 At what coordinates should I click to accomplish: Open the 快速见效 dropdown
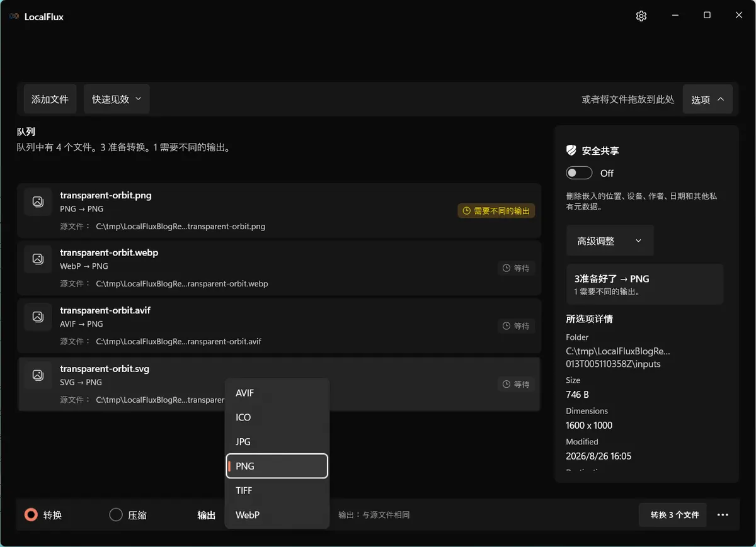click(117, 99)
